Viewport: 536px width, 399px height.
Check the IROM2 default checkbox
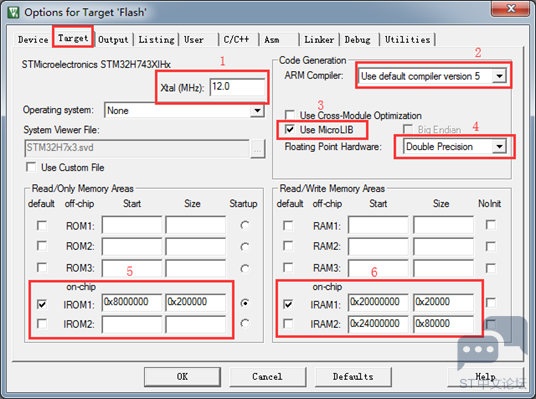[x=42, y=323]
